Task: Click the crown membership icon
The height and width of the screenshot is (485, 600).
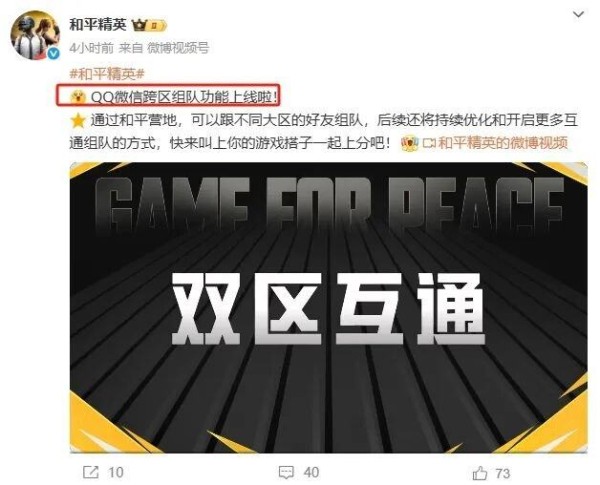Action: tap(139, 26)
